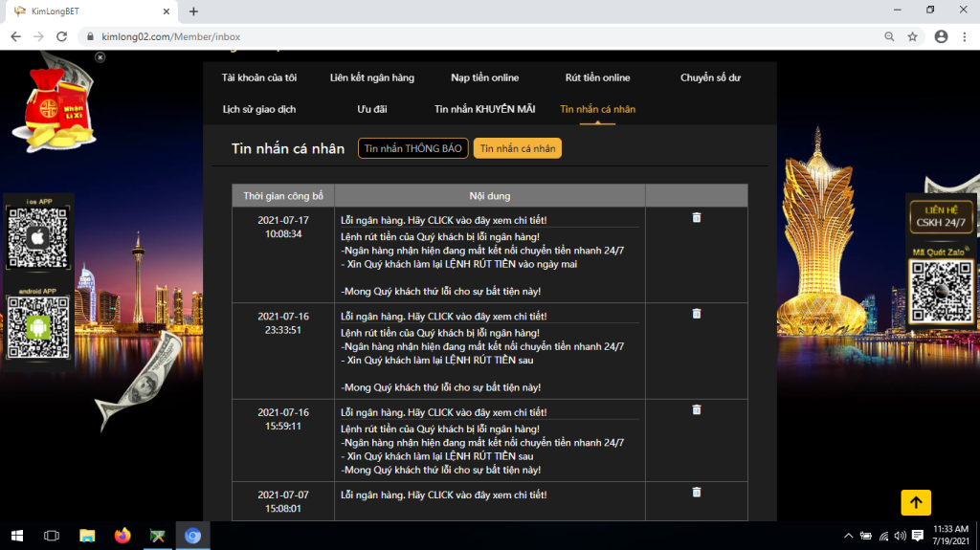Open Firefox from the Windows taskbar
Screen dimensions: 980x550
(x=122, y=536)
